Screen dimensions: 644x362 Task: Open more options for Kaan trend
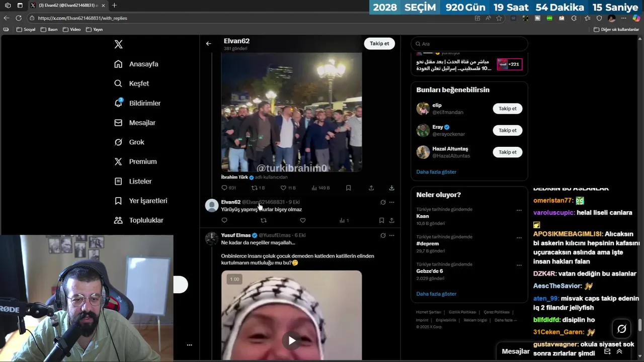(519, 211)
